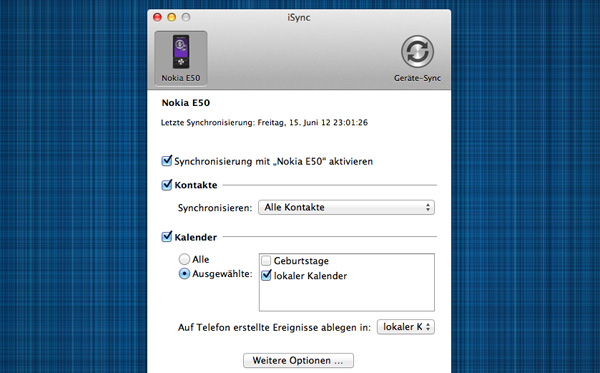Screen dimensions: 600x373
Task: Click the Nokia E50 heading text
Action: [186, 103]
